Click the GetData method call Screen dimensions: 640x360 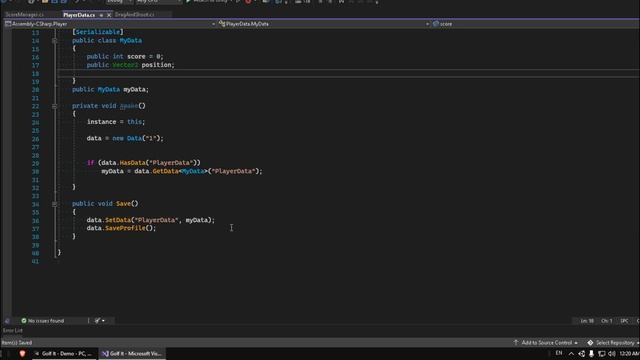tap(165, 171)
